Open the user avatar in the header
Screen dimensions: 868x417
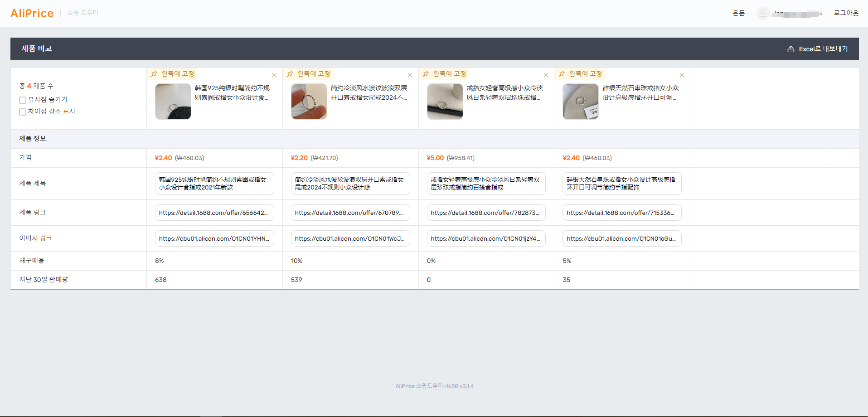click(763, 13)
